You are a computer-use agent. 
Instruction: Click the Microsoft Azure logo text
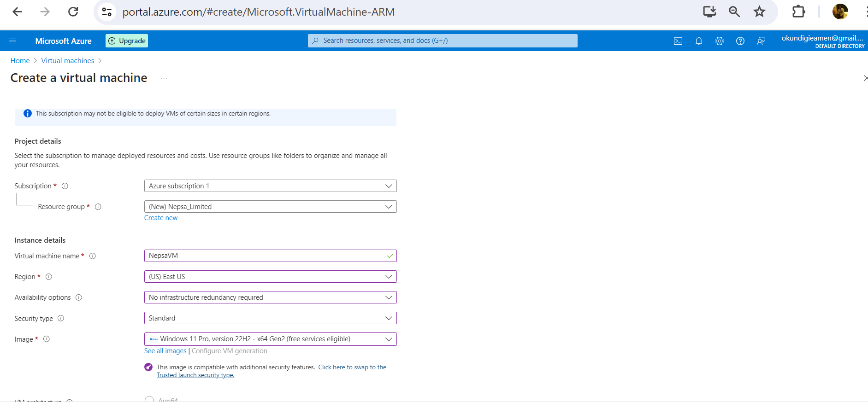64,41
